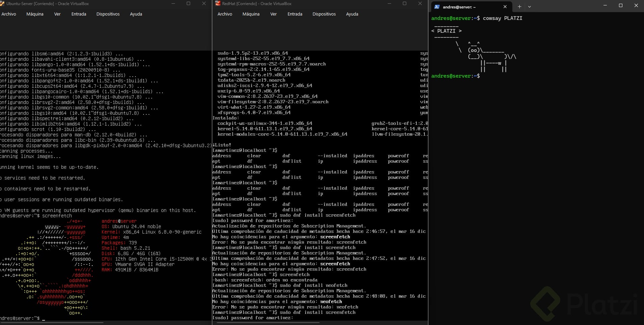Minimize the Ubuntu-Server VirtualBox window
Viewport: 644px width, 325px height.
click(173, 4)
